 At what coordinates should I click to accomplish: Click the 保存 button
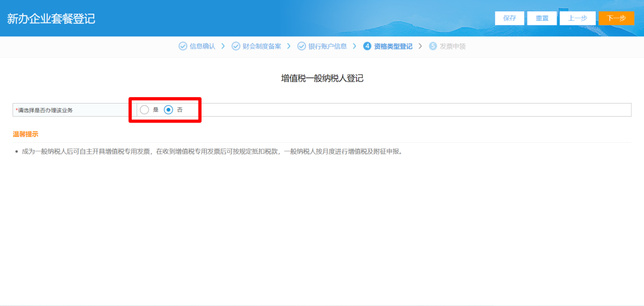coord(510,18)
